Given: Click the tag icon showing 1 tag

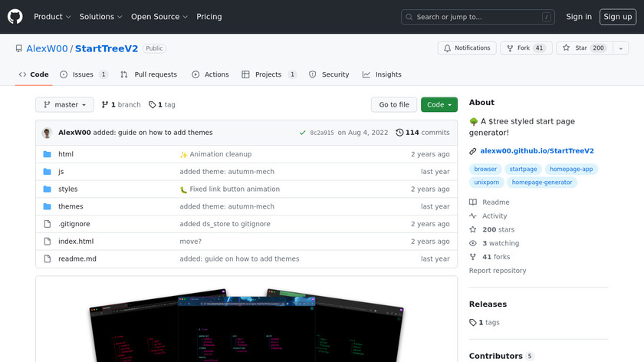Looking at the screenshot, I should tap(153, 105).
